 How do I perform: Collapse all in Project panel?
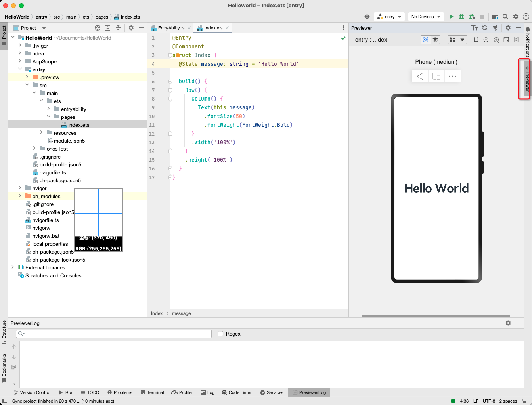(118, 28)
